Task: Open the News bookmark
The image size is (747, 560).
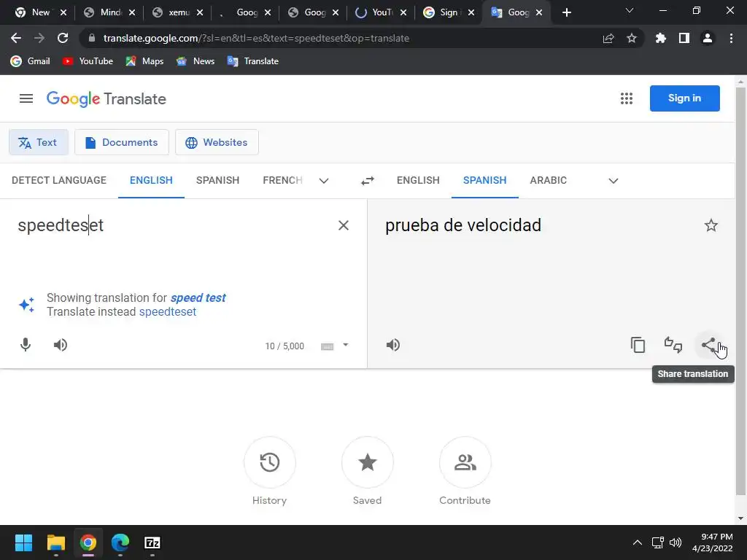Action: coord(196,61)
